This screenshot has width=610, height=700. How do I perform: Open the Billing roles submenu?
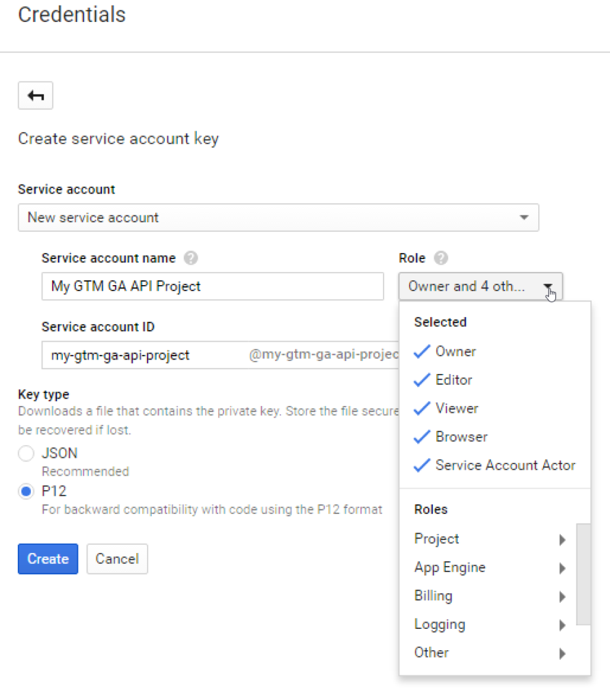491,596
